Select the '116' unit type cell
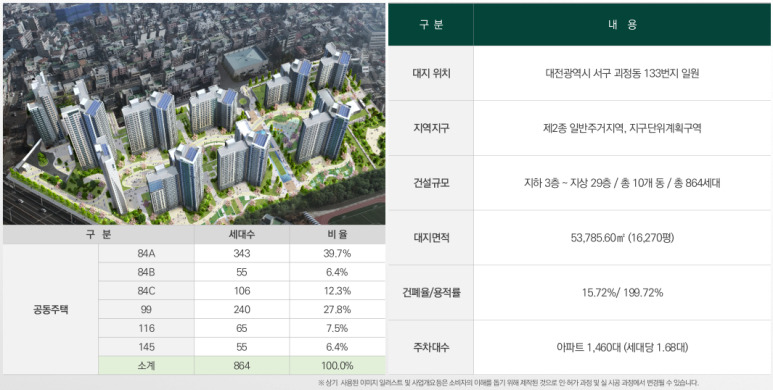The image size is (773, 390). tap(146, 329)
